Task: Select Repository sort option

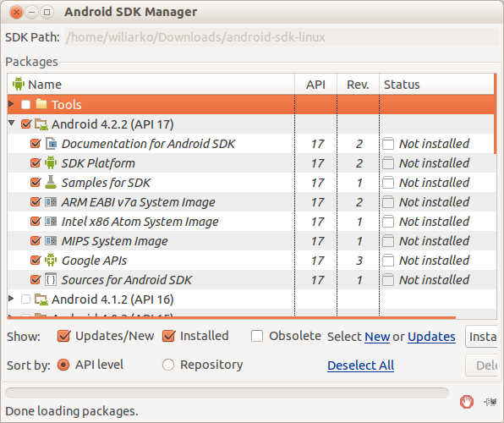Action: pyautogui.click(x=168, y=365)
